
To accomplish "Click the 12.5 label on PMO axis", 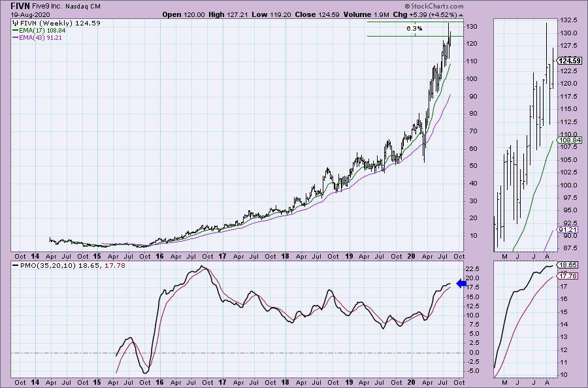I will (x=474, y=306).
